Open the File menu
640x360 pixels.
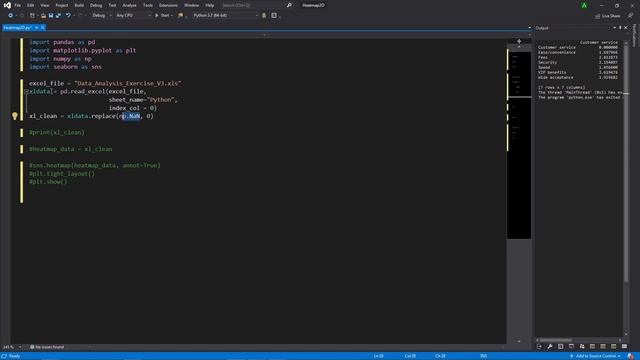18,5
